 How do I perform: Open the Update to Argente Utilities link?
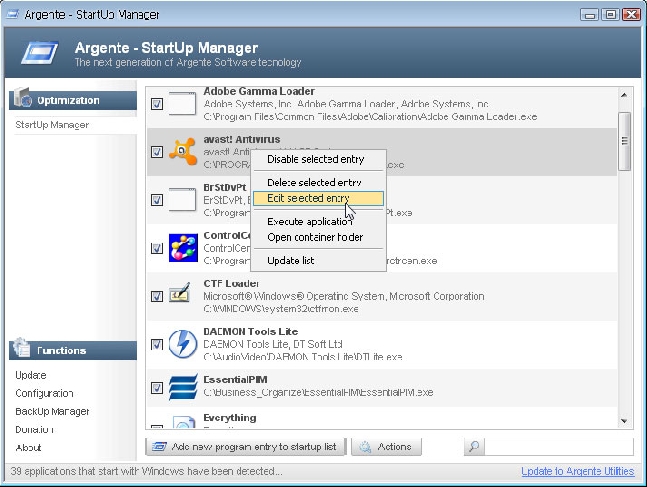pos(578,471)
